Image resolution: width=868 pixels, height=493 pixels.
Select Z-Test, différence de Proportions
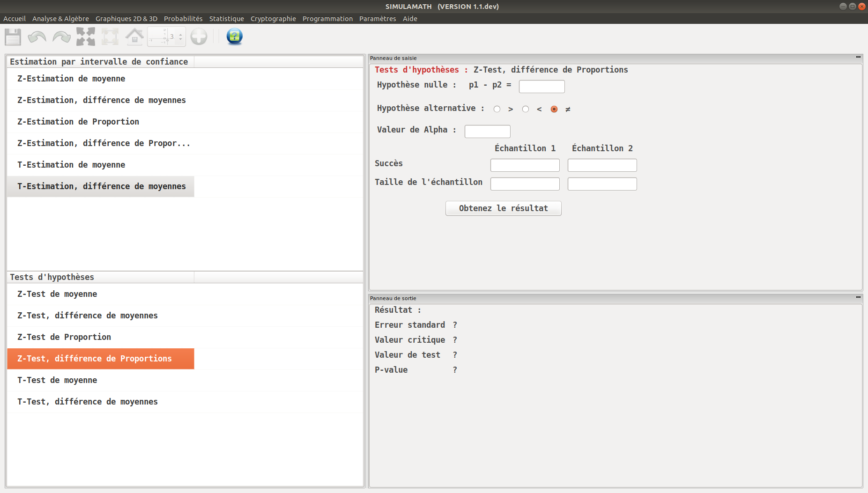pos(101,359)
